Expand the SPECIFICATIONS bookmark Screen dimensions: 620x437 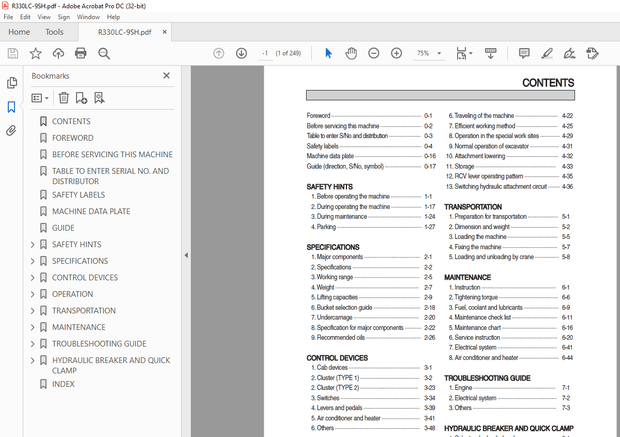click(33, 261)
